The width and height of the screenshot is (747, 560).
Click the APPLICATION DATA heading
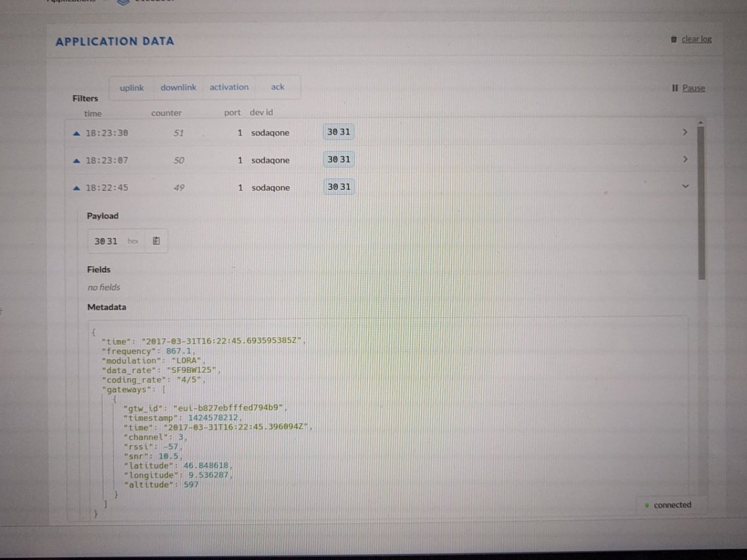pyautogui.click(x=115, y=42)
